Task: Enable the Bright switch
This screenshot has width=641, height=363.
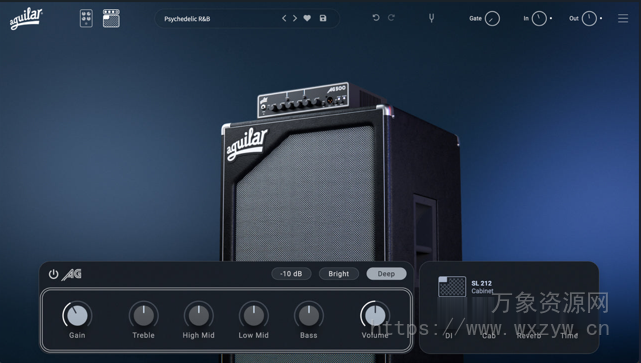Action: (338, 274)
